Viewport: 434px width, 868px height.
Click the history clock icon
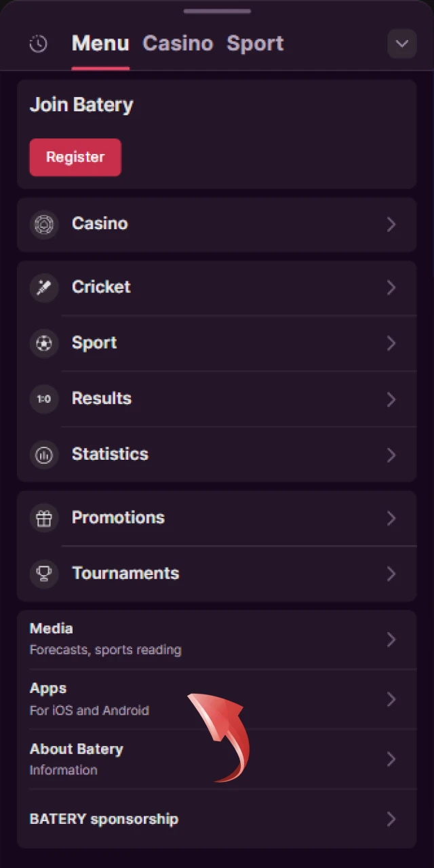coord(39,44)
